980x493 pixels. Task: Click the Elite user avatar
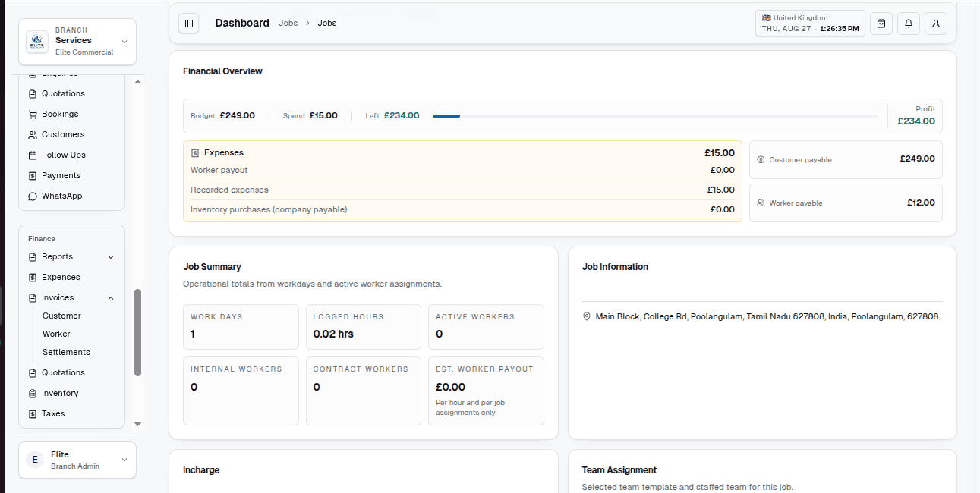pos(35,460)
